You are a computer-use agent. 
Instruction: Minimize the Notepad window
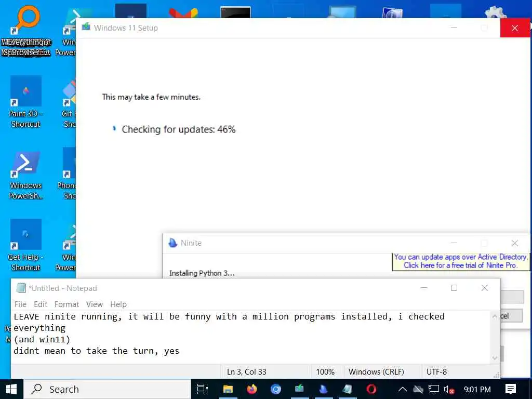click(424, 288)
